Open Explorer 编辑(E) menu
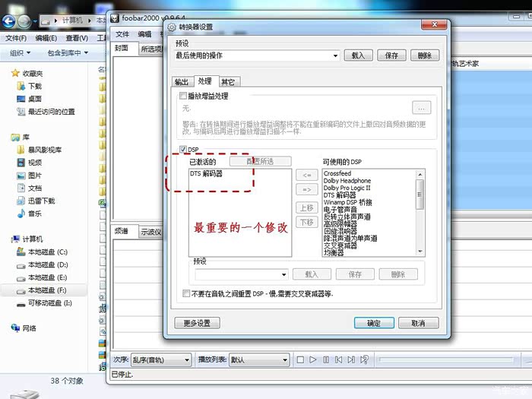The image size is (532, 399). (x=46, y=38)
